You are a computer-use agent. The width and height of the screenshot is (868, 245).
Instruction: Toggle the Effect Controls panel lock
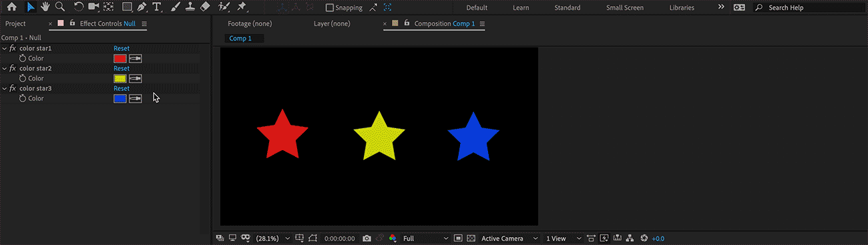[71, 23]
